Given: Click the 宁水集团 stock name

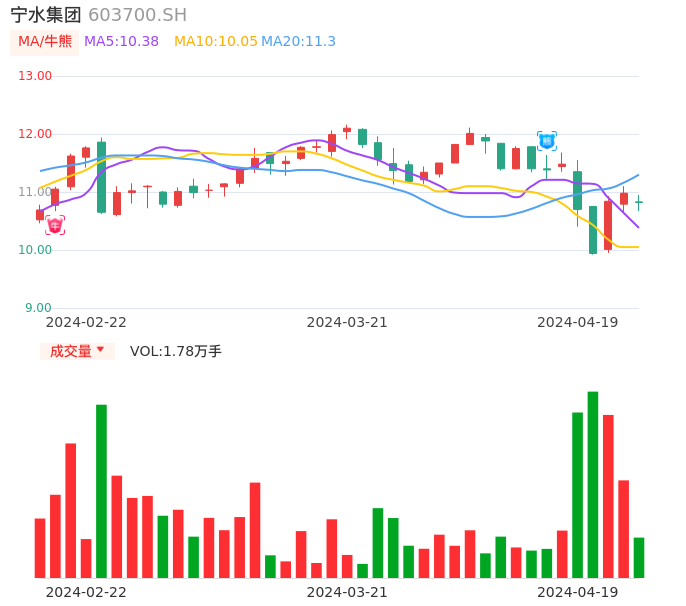Looking at the screenshot, I should click(46, 15).
